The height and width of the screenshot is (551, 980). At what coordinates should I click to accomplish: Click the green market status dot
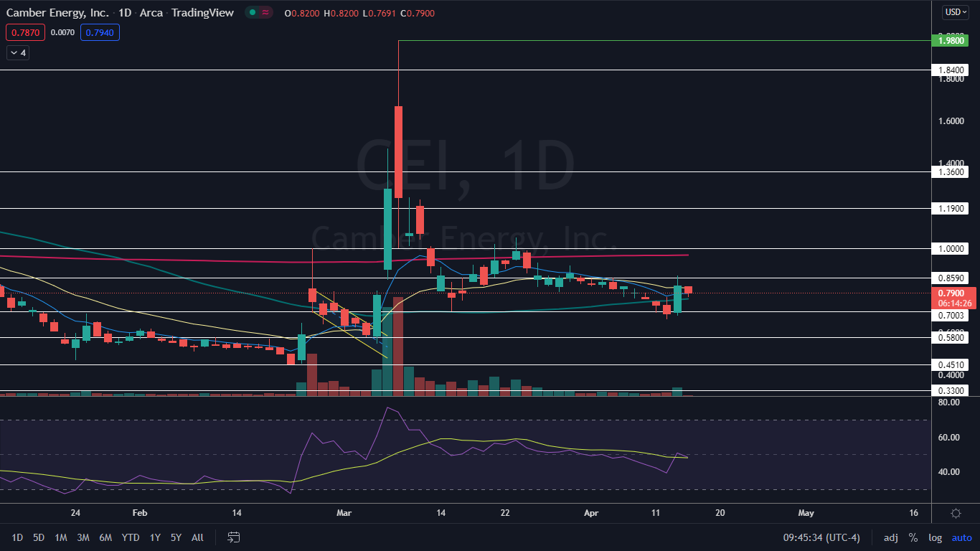coord(252,13)
